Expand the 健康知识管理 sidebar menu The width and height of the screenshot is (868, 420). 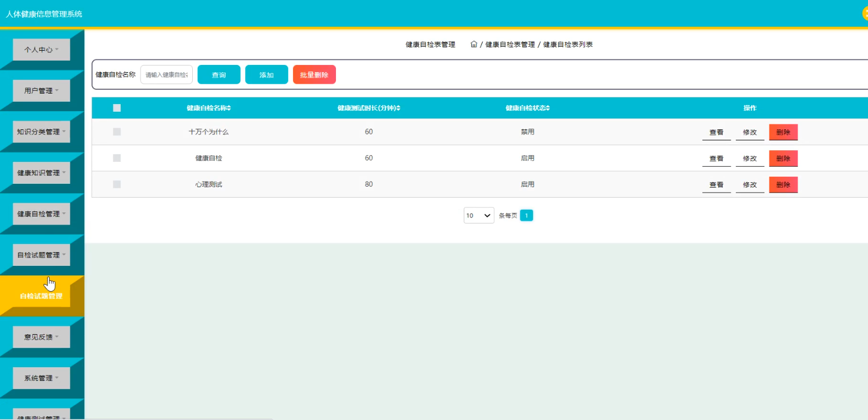41,173
